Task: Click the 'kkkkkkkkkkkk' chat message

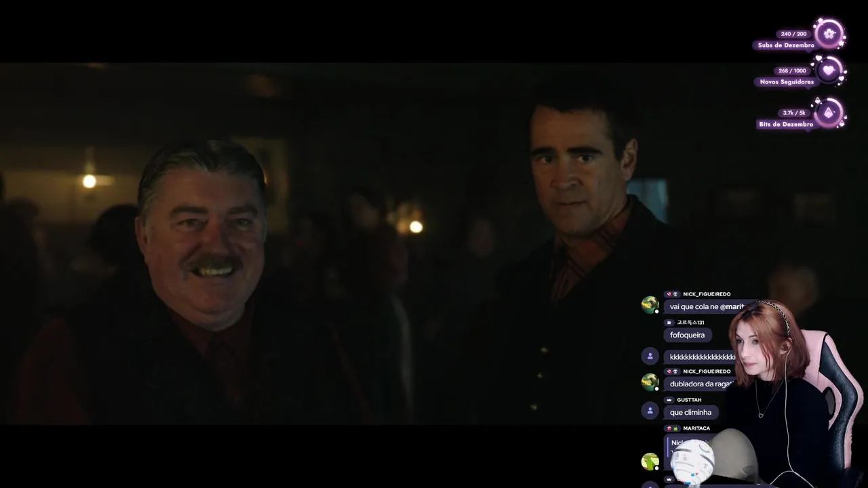Action: tap(701, 357)
